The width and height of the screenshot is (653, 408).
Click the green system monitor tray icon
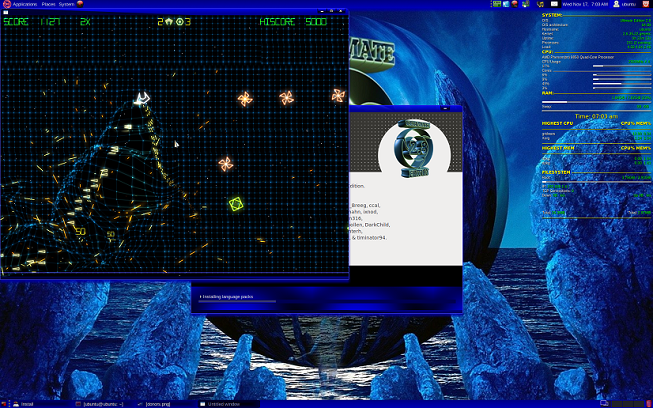pyautogui.click(x=497, y=4)
